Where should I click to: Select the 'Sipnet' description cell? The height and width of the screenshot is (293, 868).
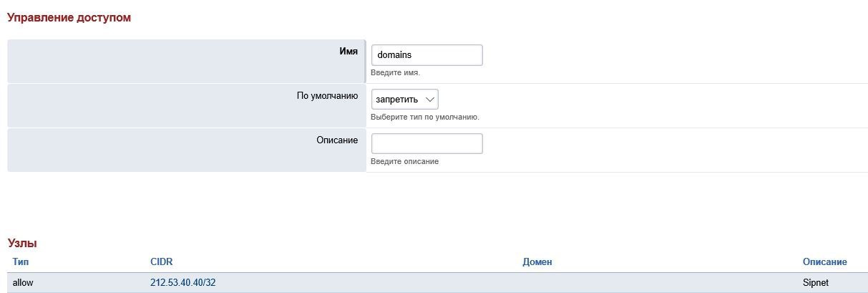(816, 283)
